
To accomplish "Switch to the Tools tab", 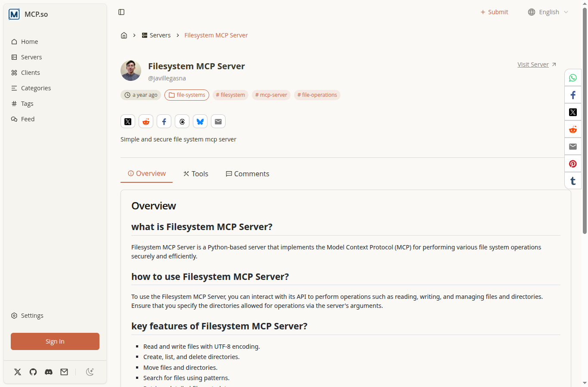I will [x=196, y=174].
